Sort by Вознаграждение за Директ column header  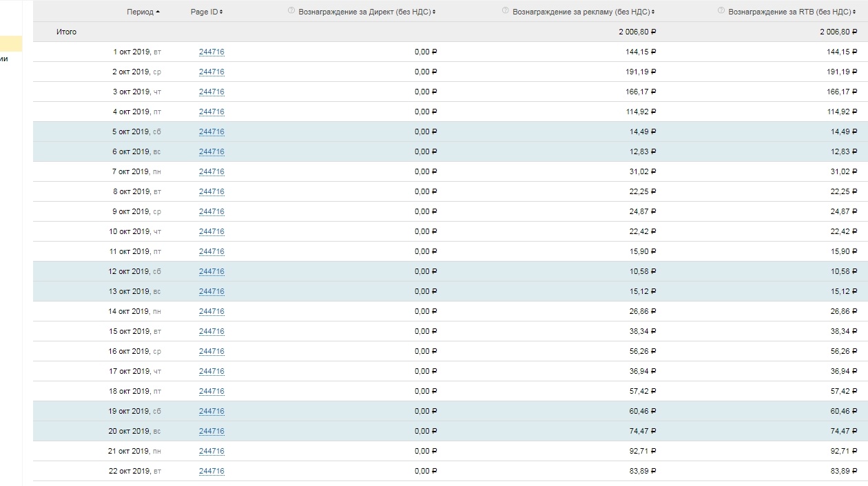click(x=366, y=12)
